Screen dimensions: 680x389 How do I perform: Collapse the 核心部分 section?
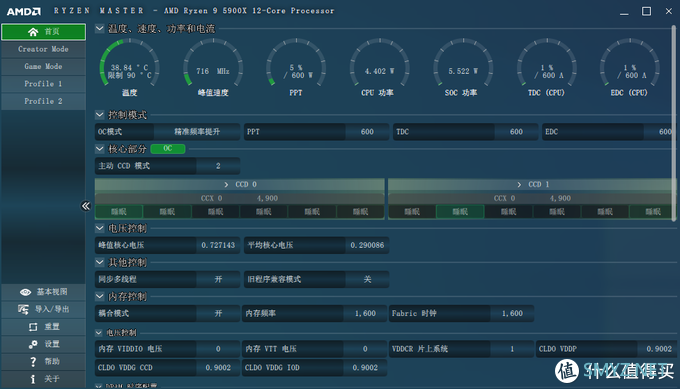(x=100, y=149)
